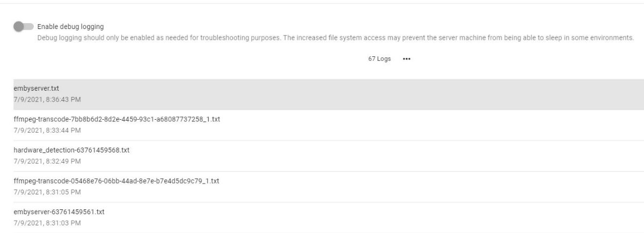Open the three-dot logs options menu
The height and width of the screenshot is (233, 644).
tap(406, 59)
